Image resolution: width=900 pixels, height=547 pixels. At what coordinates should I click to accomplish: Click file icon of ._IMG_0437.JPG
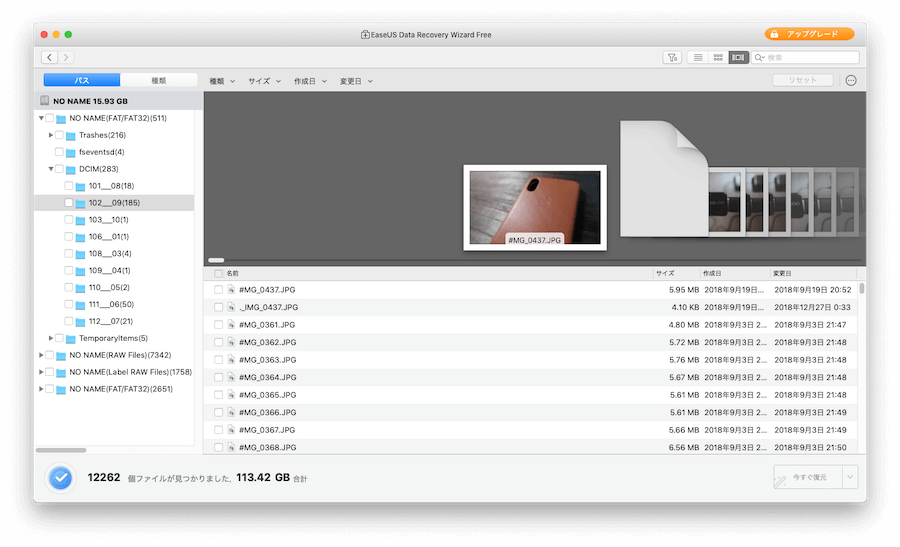(x=231, y=307)
